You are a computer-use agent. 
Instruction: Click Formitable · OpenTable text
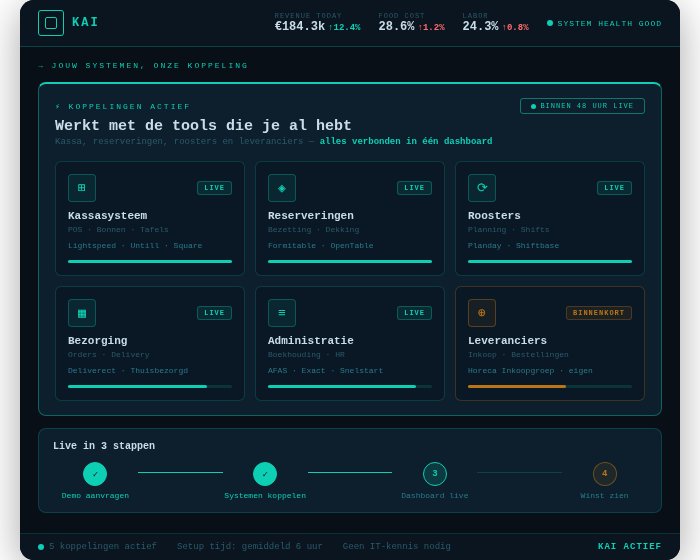321,246
